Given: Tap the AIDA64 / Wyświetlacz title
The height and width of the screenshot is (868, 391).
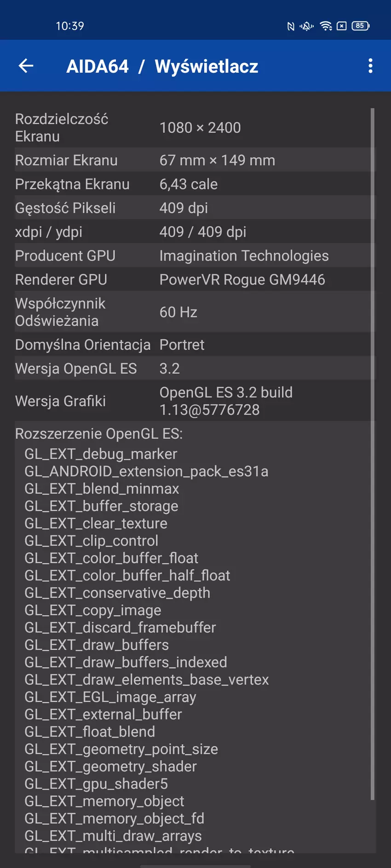Looking at the screenshot, I should tap(162, 66).
